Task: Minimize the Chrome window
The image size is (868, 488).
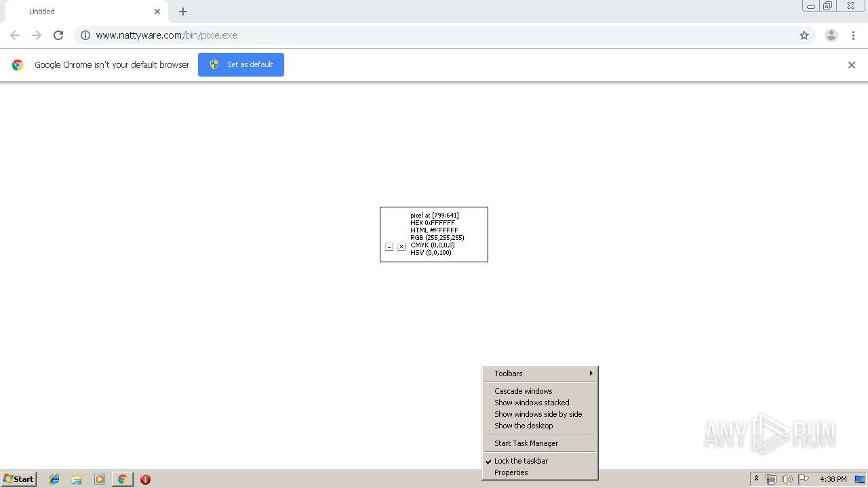Action: (x=811, y=6)
